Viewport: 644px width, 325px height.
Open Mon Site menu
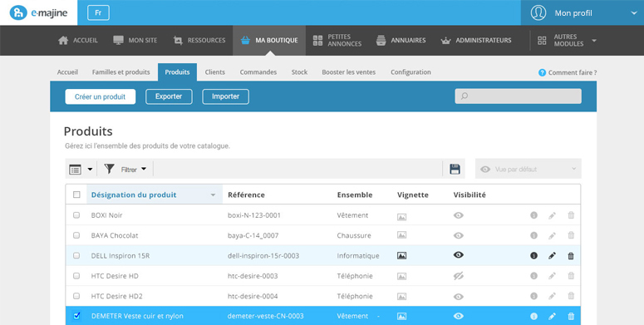(135, 40)
